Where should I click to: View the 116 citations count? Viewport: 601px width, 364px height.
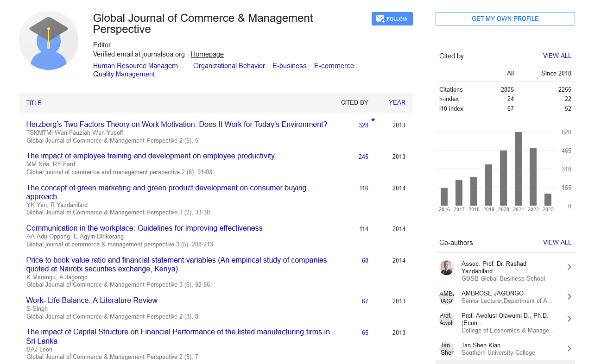pyautogui.click(x=364, y=188)
